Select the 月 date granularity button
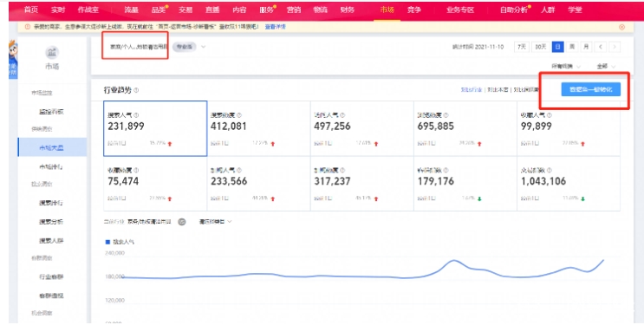644x325 pixels. coord(586,47)
